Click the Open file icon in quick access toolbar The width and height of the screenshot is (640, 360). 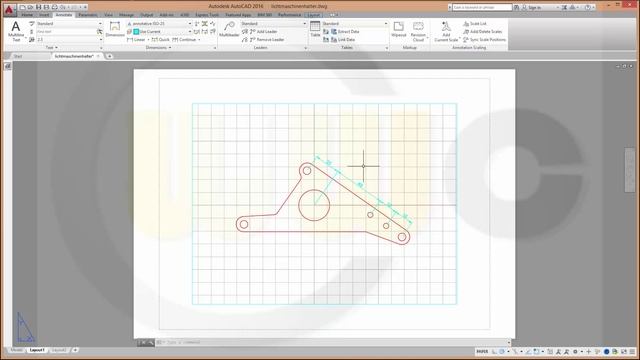pyautogui.click(x=30, y=7)
